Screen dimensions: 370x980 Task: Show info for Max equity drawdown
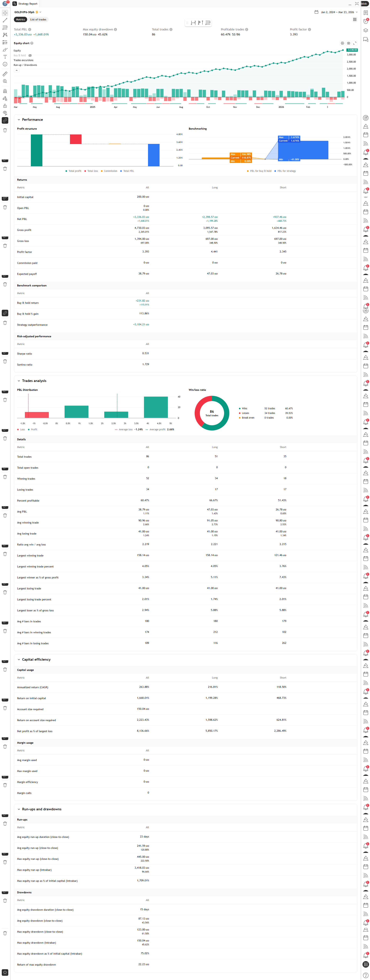coord(115,29)
